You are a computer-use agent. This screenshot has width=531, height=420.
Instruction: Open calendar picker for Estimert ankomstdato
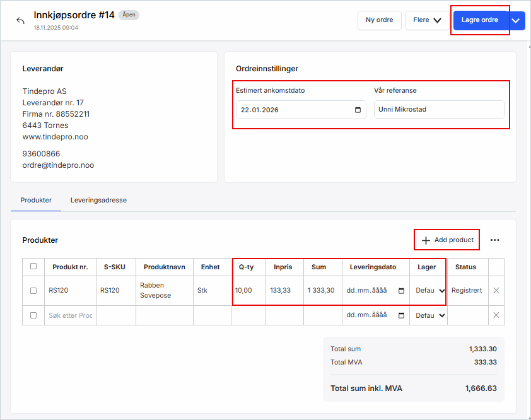click(x=358, y=110)
